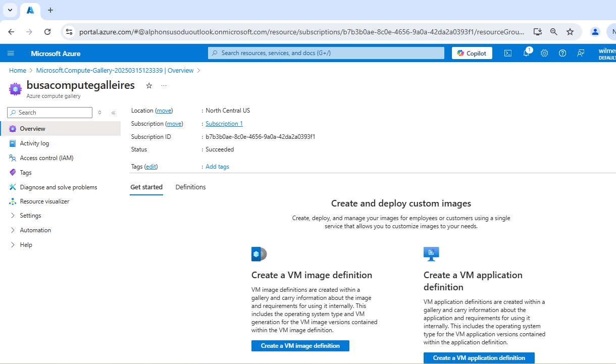Collapse the sidebar with the double chevron
The width and height of the screenshot is (616, 364).
[113, 113]
